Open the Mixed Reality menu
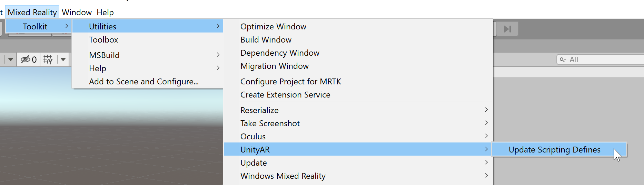644x185 pixels. click(32, 12)
